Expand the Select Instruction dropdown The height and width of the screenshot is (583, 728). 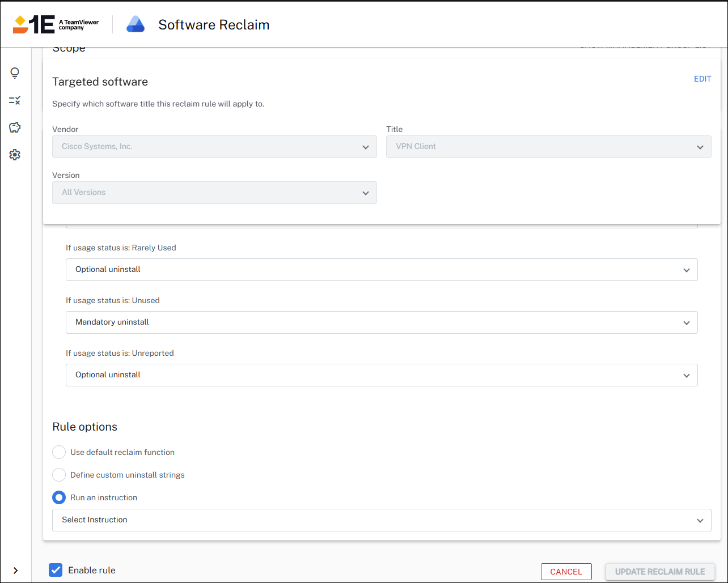[x=382, y=520]
